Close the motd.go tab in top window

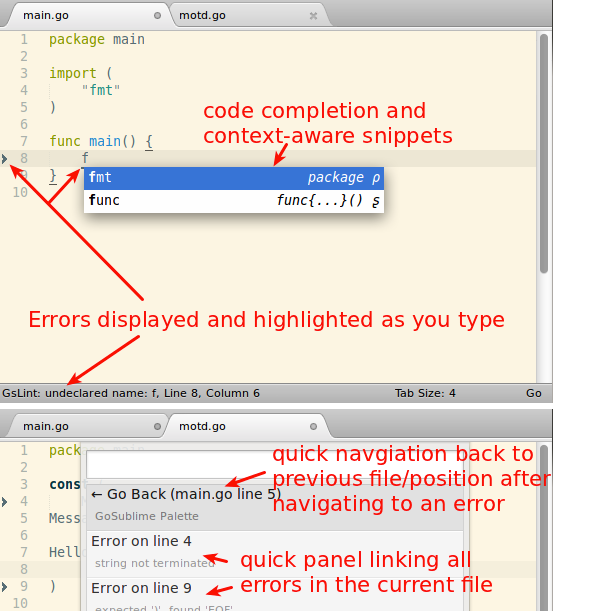pos(313,16)
